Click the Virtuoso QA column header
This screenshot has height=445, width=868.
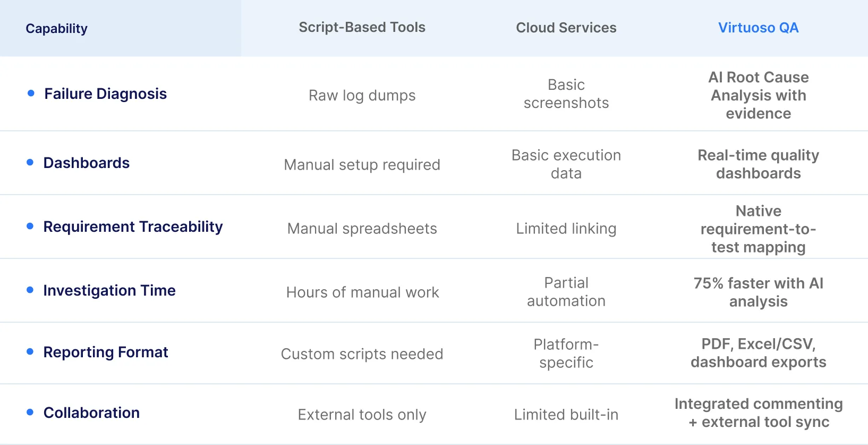[759, 28]
